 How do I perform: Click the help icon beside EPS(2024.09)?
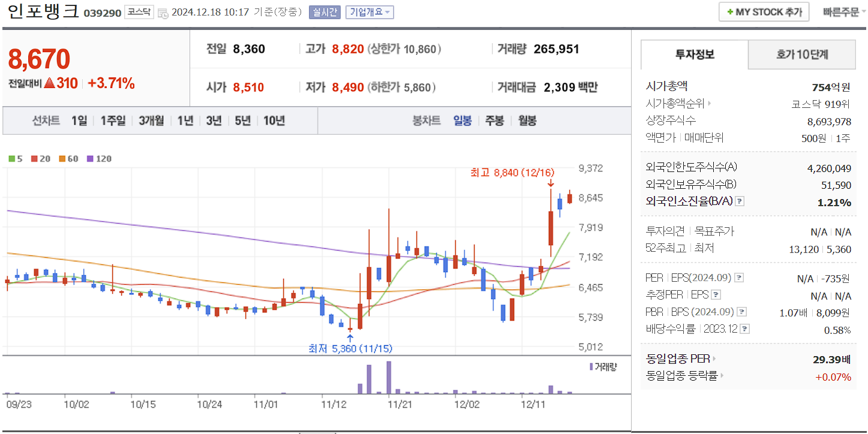click(739, 278)
